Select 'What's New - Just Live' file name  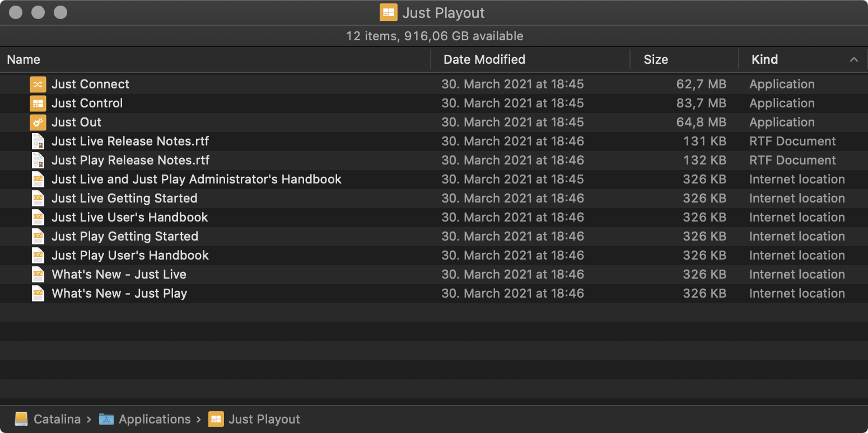click(x=119, y=274)
